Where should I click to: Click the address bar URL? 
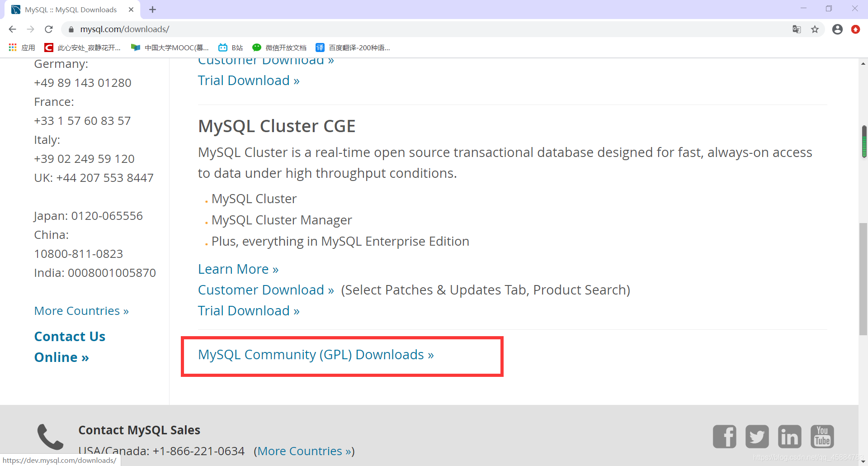point(125,29)
